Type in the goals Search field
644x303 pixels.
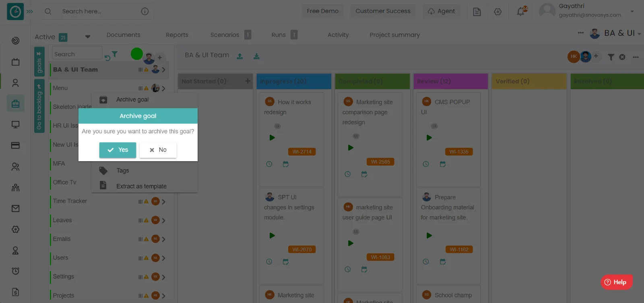pyautogui.click(x=76, y=54)
